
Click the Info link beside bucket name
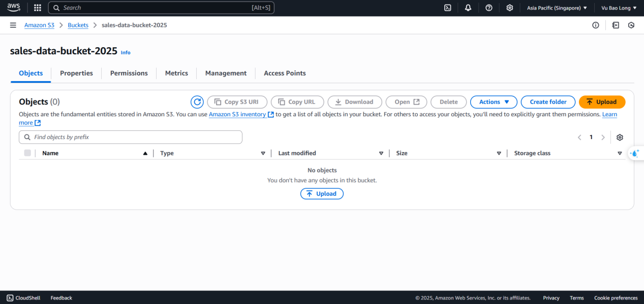126,53
